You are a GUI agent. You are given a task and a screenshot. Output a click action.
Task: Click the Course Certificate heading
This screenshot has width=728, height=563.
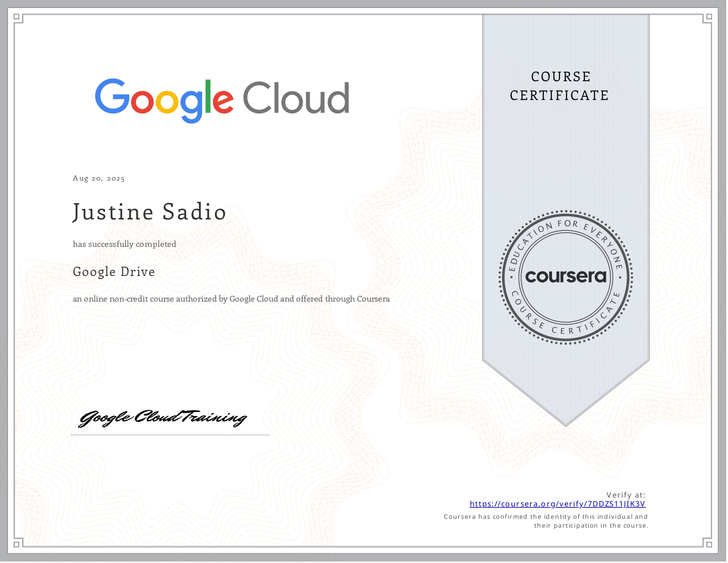pos(559,86)
